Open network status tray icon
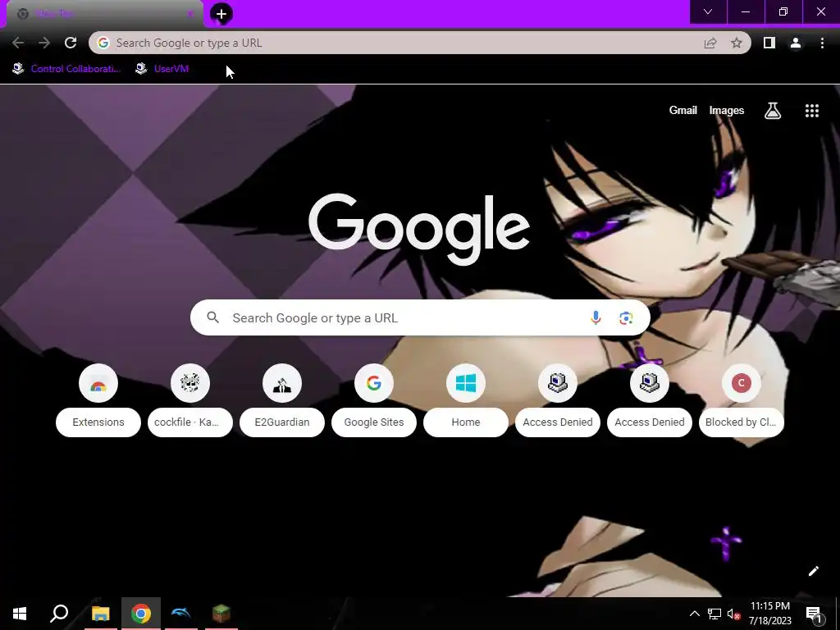The width and height of the screenshot is (840, 630). [x=714, y=614]
